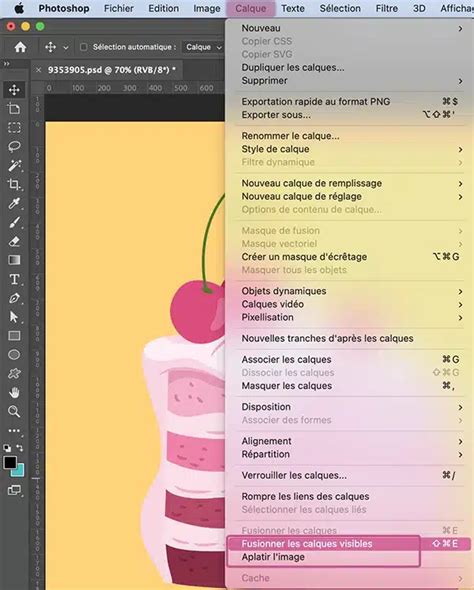This screenshot has height=590, width=474.
Task: Select the Custom Shape tool
Action: pos(14,374)
